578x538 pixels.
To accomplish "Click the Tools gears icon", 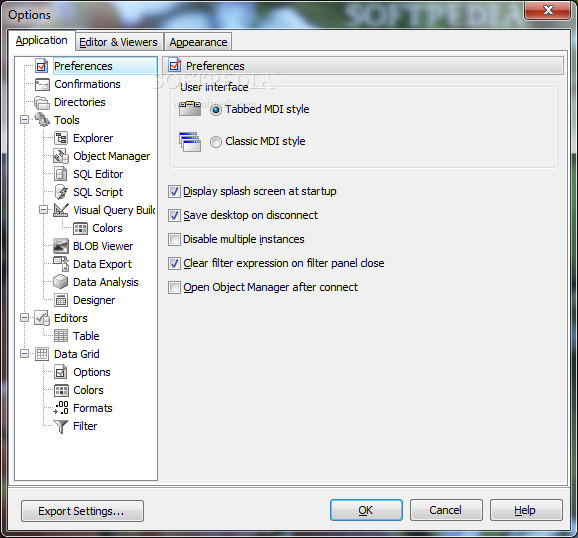I will pos(42,120).
